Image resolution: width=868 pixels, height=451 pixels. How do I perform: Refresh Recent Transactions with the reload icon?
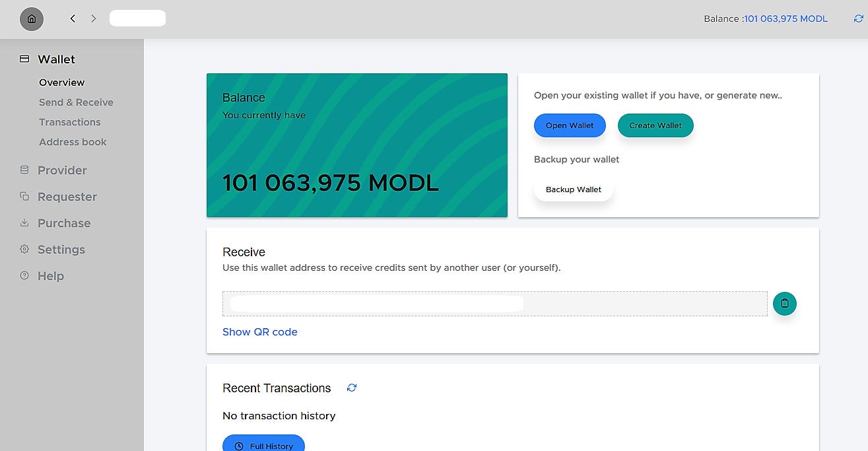pos(352,388)
